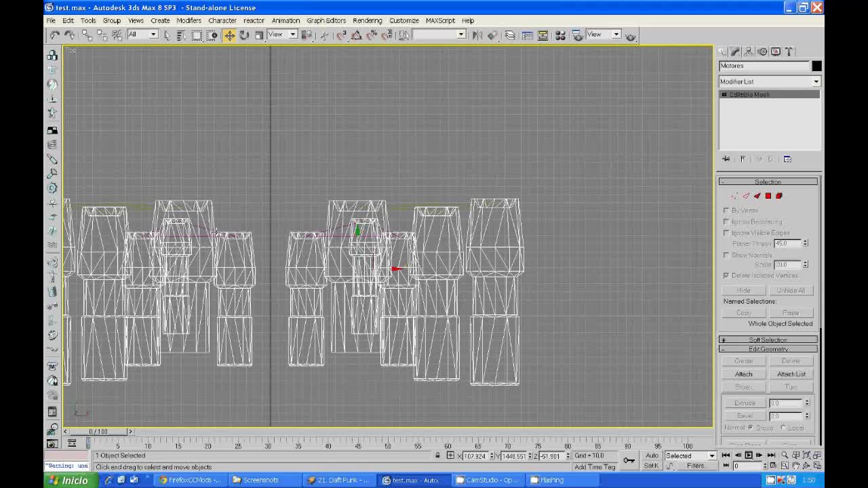Activate the Select and Link tool
This screenshot has height=488, width=868.
click(x=87, y=35)
